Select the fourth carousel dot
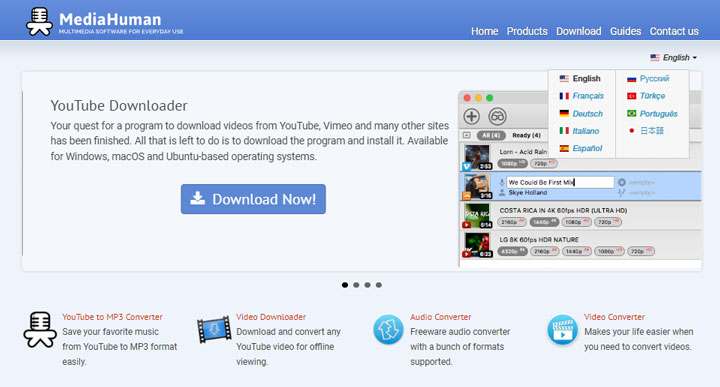 378,285
